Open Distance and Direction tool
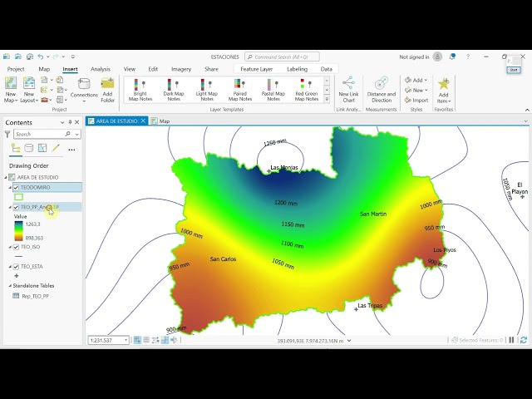The width and height of the screenshot is (532, 399). (x=382, y=90)
